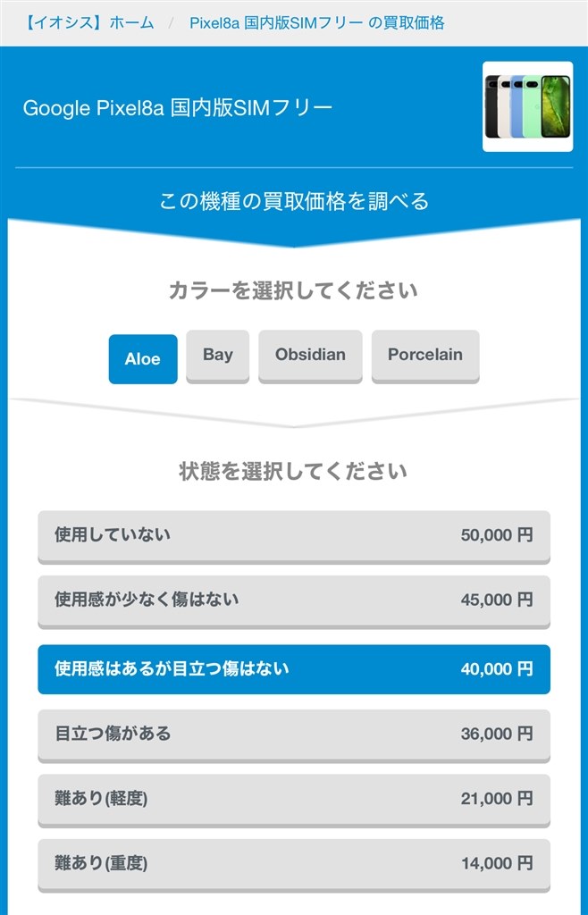Image resolution: width=588 pixels, height=915 pixels.
Task: Click the カラーを選択してください heading
Action: point(294,290)
